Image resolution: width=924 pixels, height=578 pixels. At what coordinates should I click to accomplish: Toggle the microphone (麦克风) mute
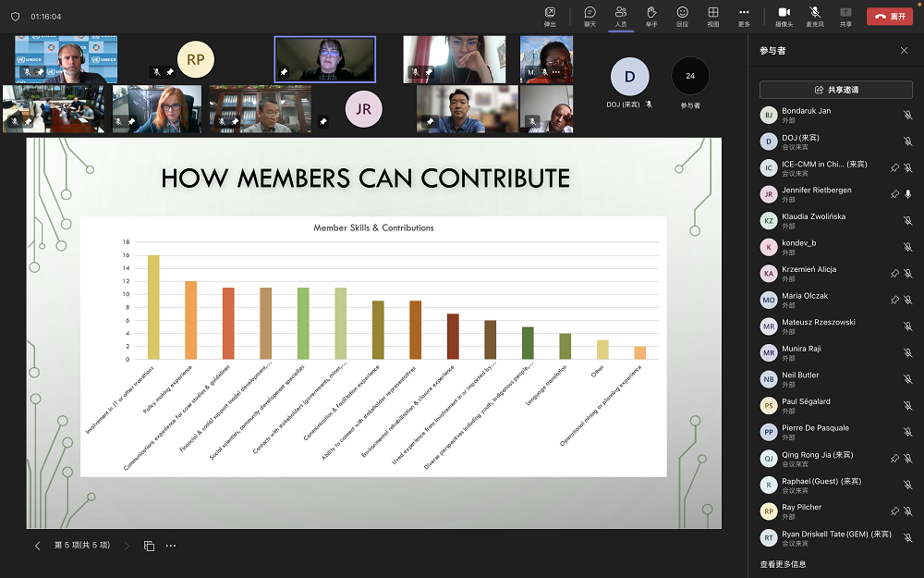815,16
